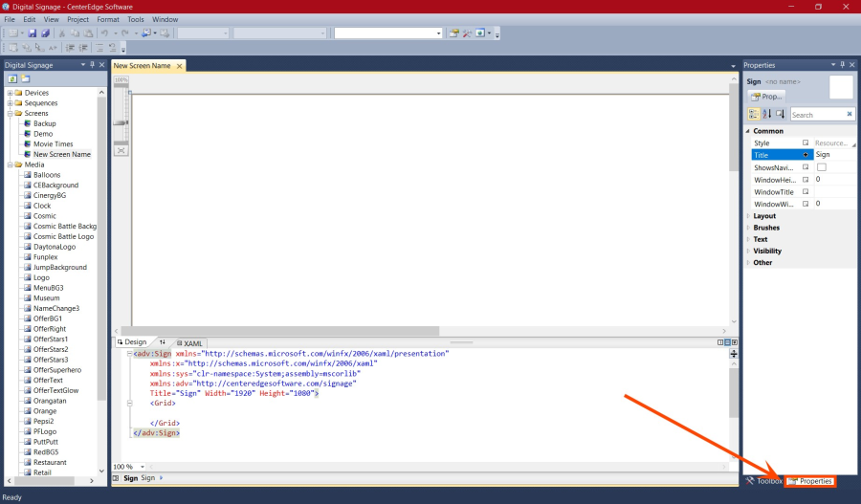Click the Prop... button under Sign

pyautogui.click(x=766, y=97)
